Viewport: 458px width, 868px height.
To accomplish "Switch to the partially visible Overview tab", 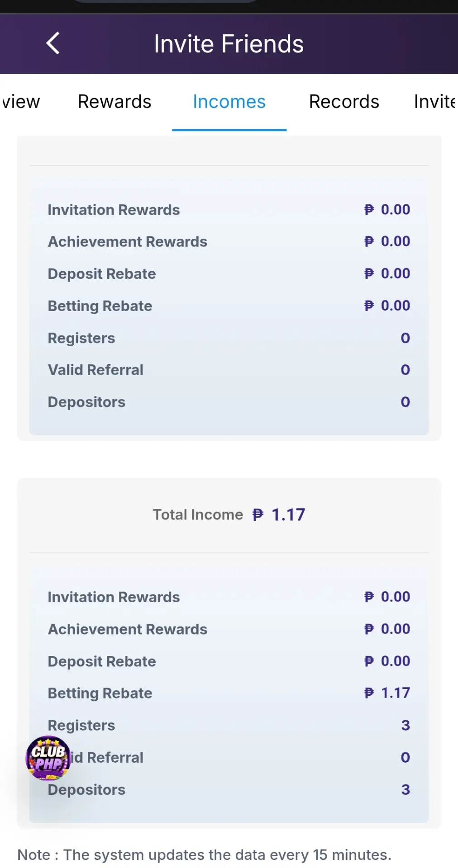I will coord(20,102).
